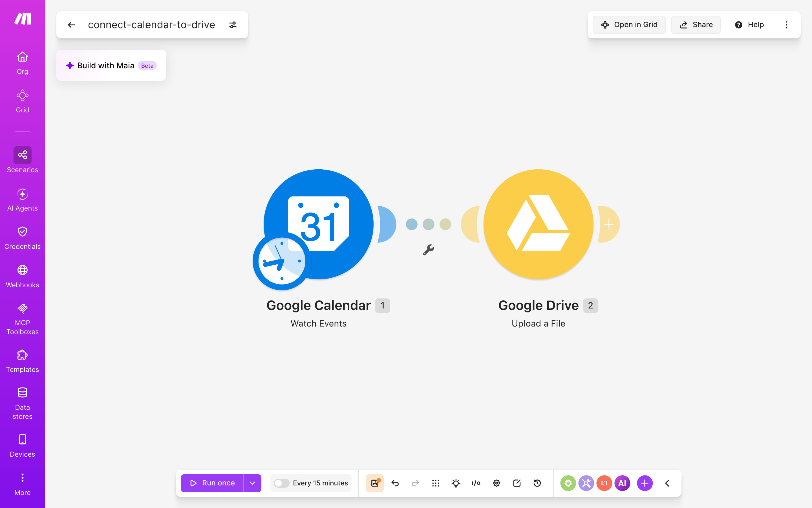
Task: Share the scenario
Action: pyautogui.click(x=696, y=25)
